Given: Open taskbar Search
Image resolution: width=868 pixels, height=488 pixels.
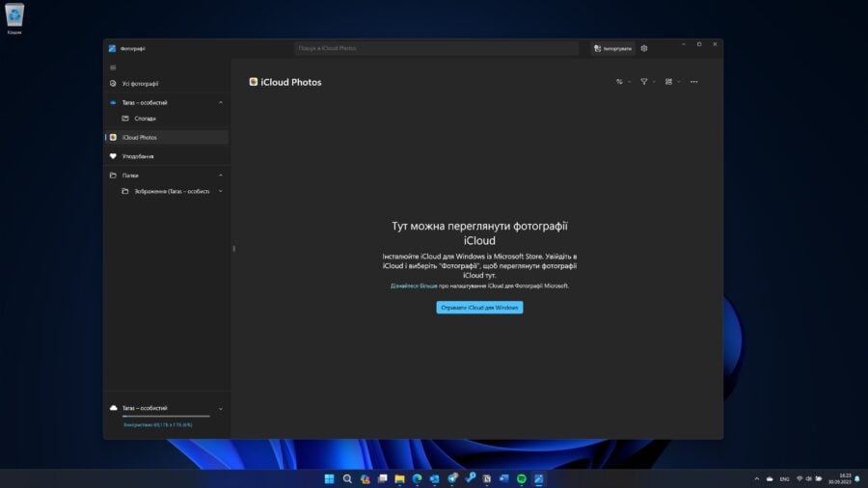Looking at the screenshot, I should tap(347, 478).
